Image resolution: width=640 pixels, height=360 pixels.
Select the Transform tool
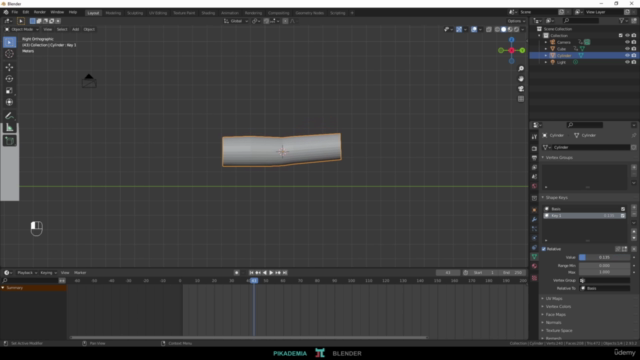coord(9,102)
